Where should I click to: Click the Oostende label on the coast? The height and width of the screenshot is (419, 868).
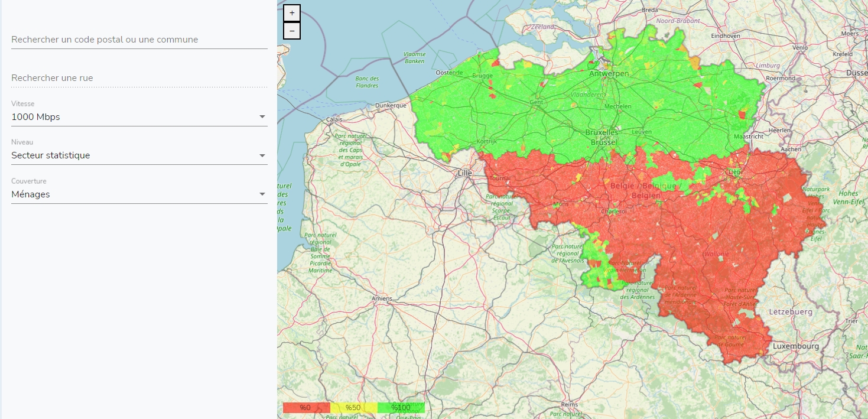(448, 73)
